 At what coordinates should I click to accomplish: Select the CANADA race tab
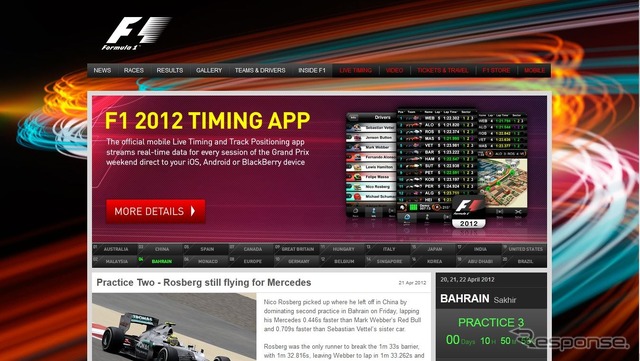pos(252,249)
